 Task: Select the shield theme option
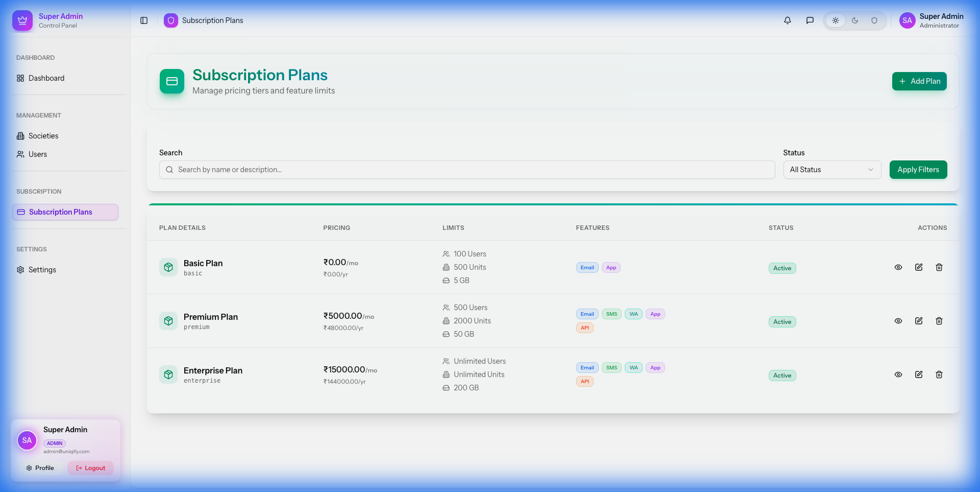tap(874, 20)
